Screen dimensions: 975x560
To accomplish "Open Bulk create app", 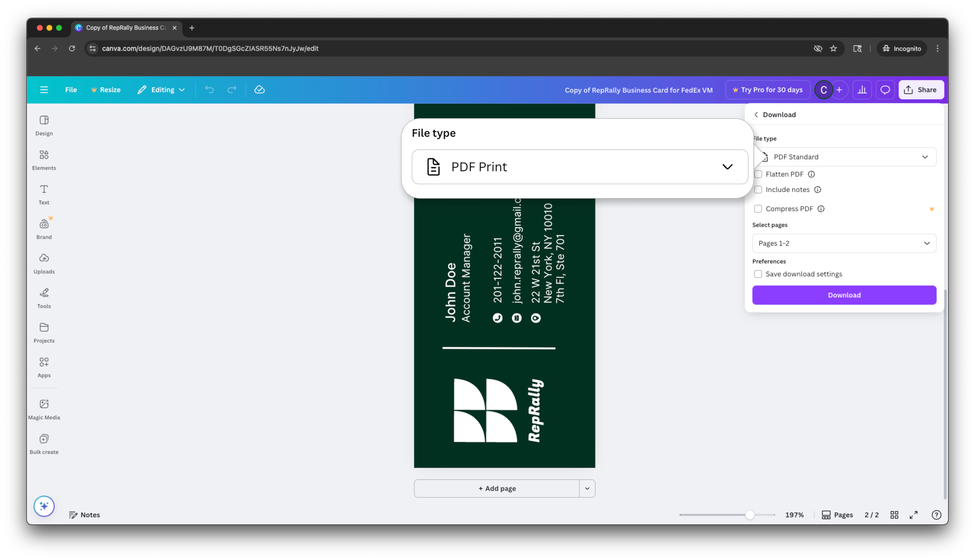I will point(44,444).
